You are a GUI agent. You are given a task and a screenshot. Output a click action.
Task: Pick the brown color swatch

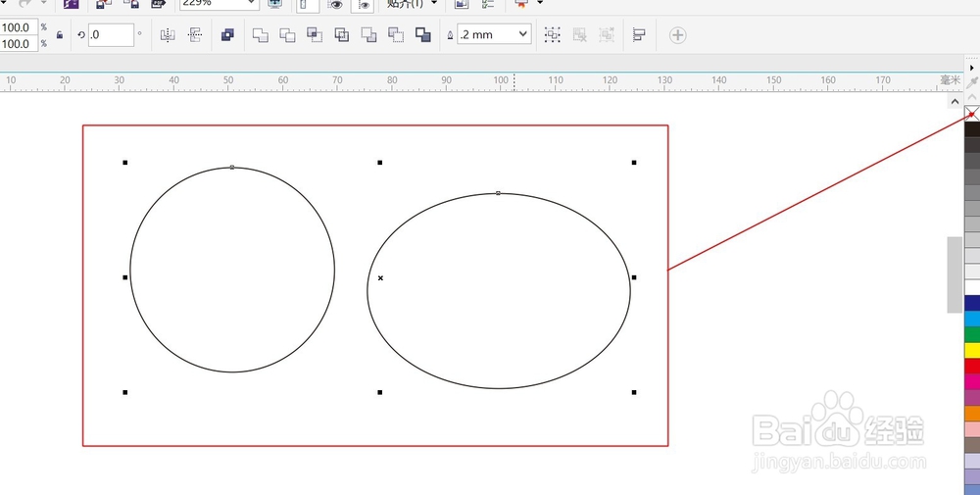[x=972, y=444]
